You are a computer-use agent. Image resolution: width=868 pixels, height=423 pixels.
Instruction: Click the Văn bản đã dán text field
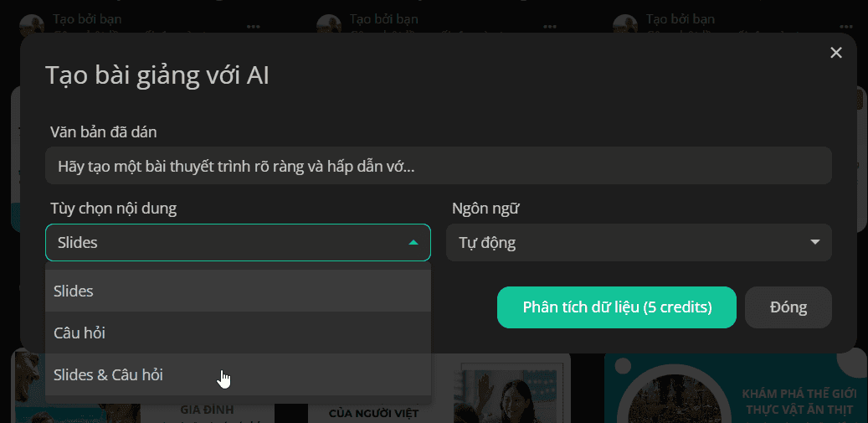(439, 166)
